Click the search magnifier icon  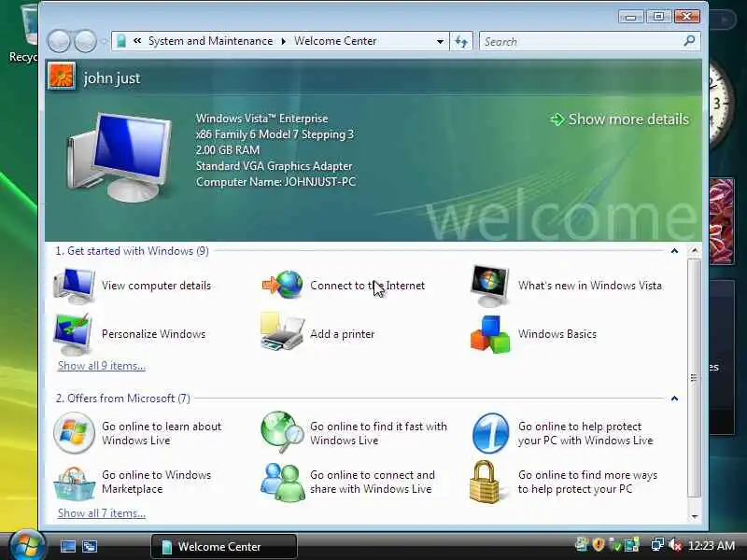click(689, 41)
